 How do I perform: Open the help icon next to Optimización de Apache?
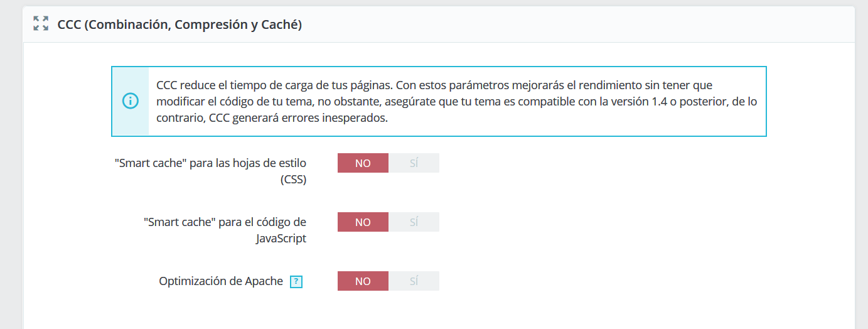click(x=296, y=282)
